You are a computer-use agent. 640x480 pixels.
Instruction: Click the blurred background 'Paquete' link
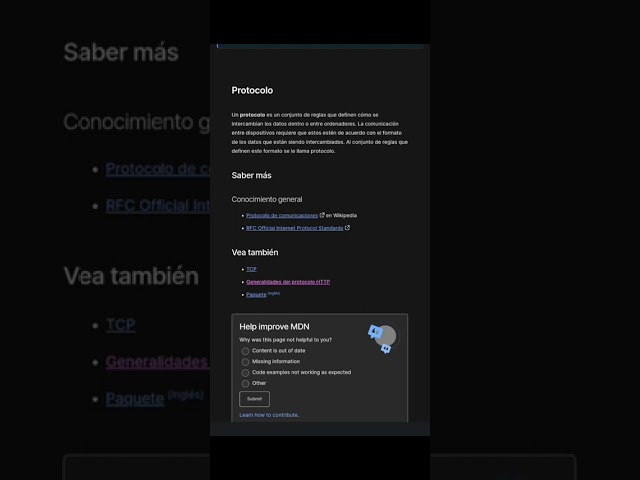[x=135, y=398]
